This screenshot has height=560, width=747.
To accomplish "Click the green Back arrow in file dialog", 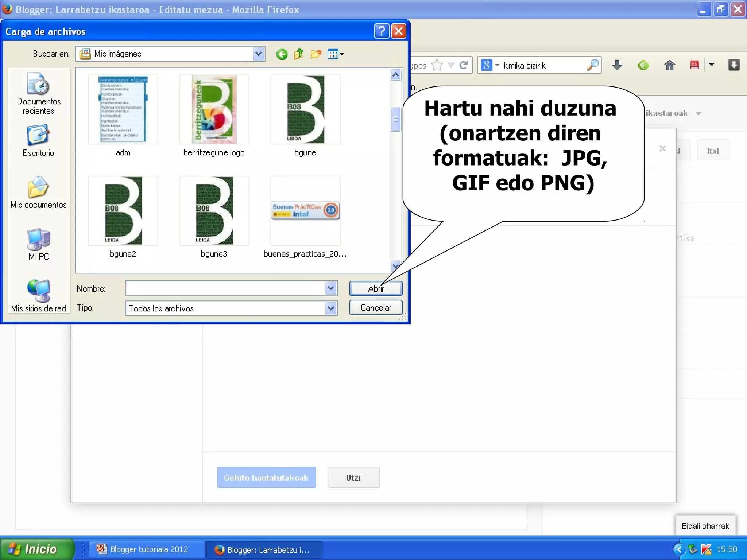I will pyautogui.click(x=282, y=54).
